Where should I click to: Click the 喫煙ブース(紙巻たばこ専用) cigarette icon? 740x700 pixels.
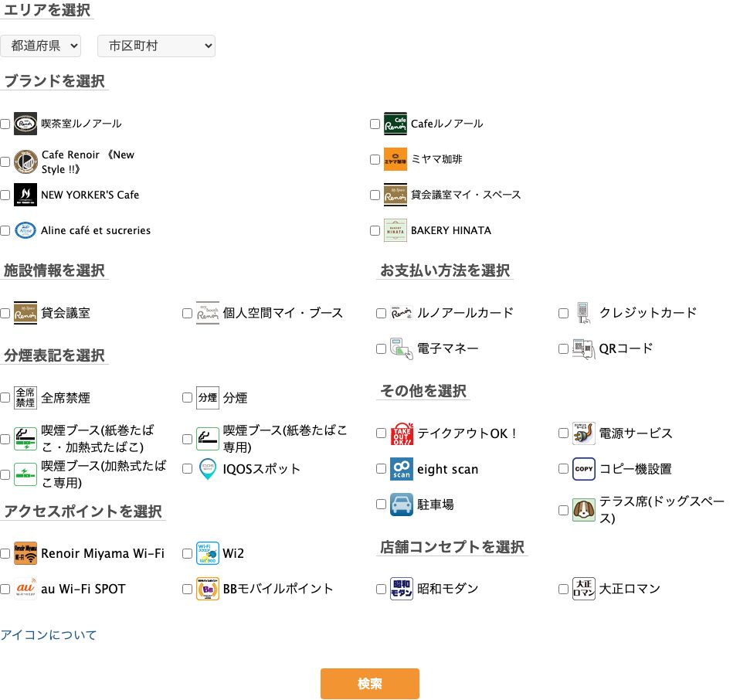pos(208,439)
